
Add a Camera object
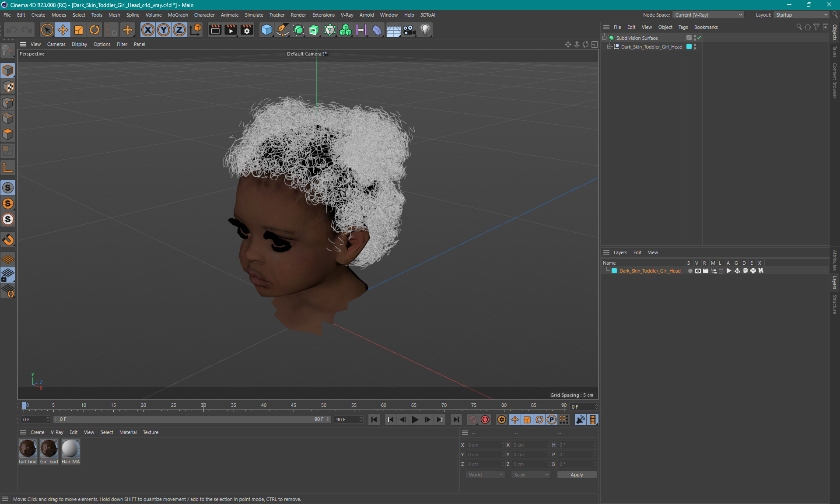[x=409, y=30]
